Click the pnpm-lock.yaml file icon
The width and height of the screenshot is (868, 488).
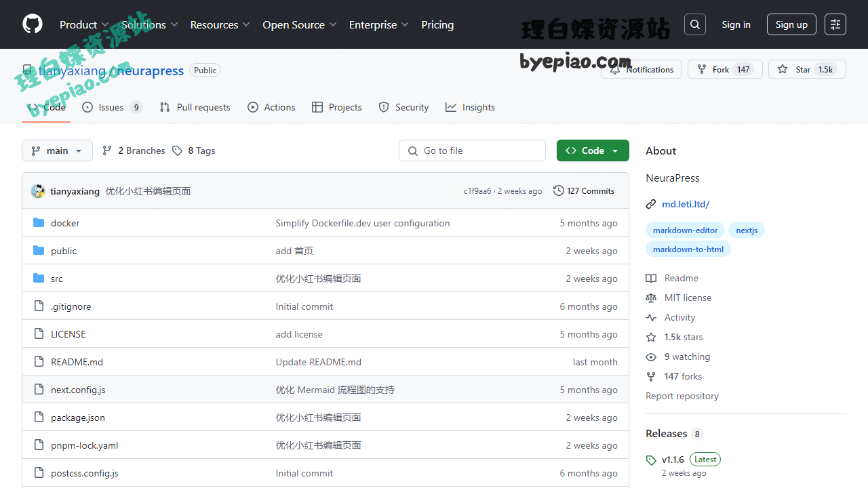[x=39, y=445]
